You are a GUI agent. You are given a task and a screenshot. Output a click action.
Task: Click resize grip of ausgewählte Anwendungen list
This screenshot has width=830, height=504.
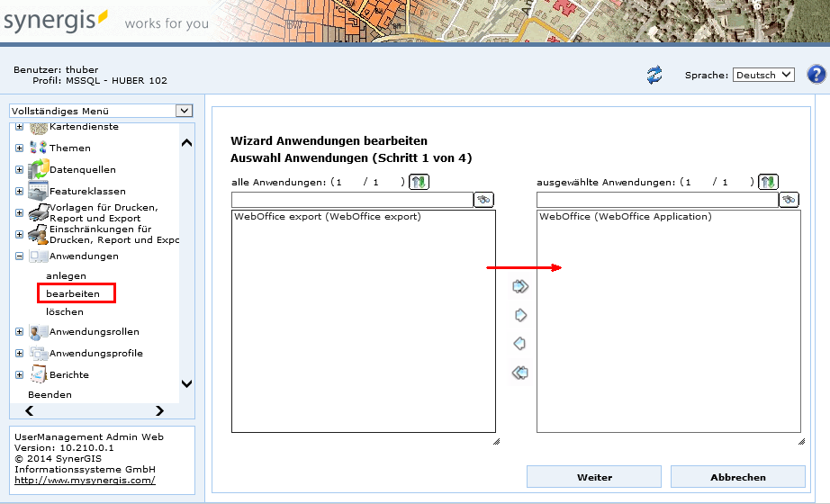click(x=801, y=441)
